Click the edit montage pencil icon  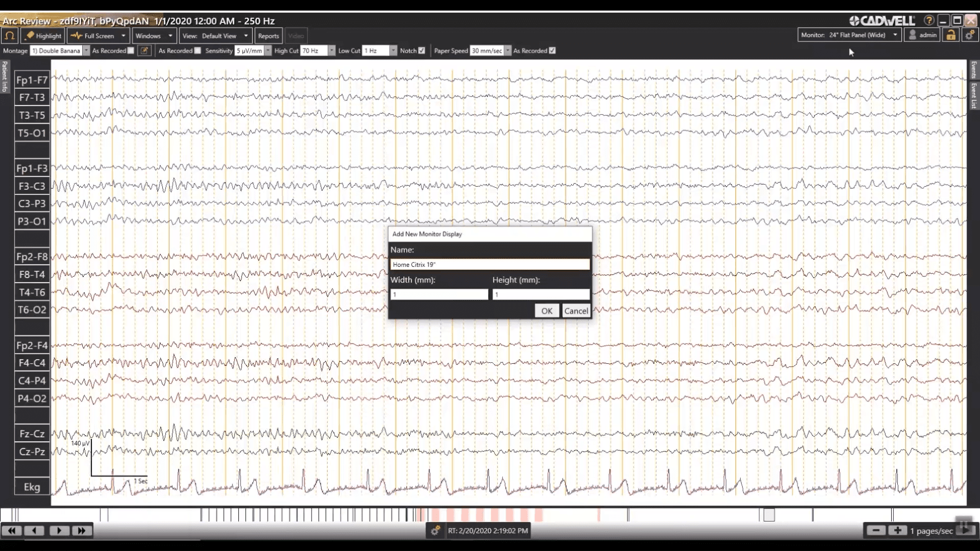tap(144, 51)
